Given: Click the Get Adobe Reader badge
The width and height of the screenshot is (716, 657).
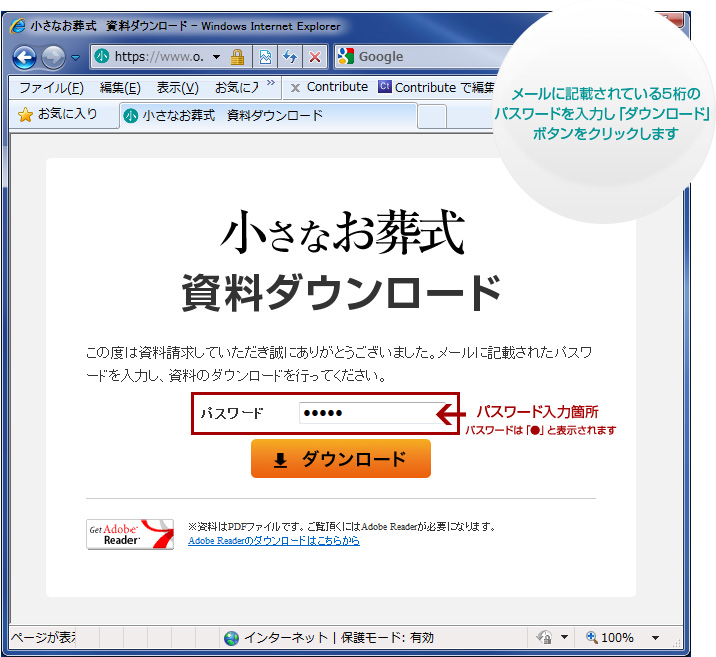Looking at the screenshot, I should pyautogui.click(x=130, y=534).
